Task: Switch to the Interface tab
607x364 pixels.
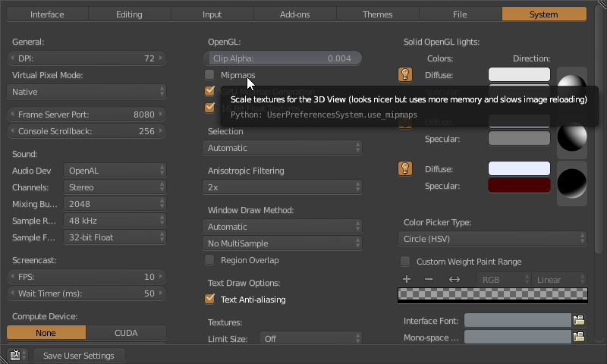Action: pyautogui.click(x=47, y=14)
